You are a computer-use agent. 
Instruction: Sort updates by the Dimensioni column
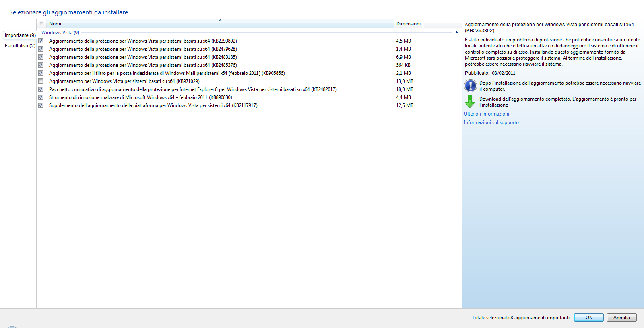(x=409, y=24)
